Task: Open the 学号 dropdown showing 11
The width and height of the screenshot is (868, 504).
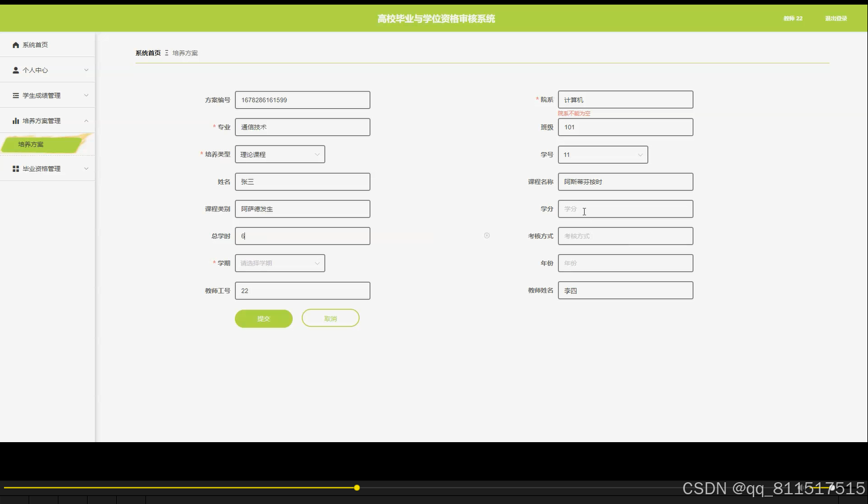Action: pyautogui.click(x=603, y=155)
